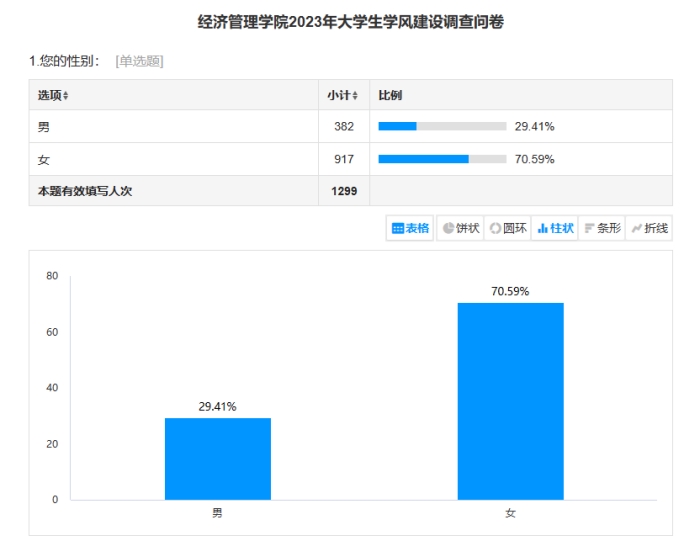Screen dimensions: 700x541
Task: Click the [单选题] question type label
Action: (140, 61)
